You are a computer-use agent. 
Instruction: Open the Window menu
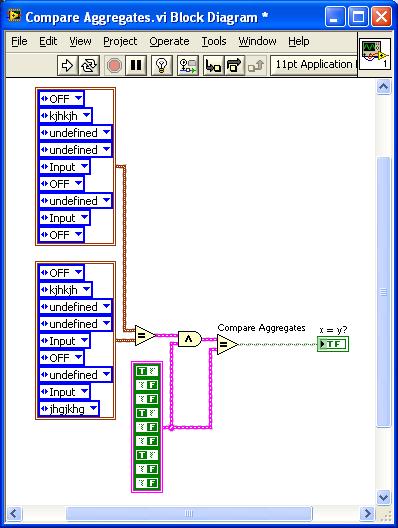click(257, 41)
